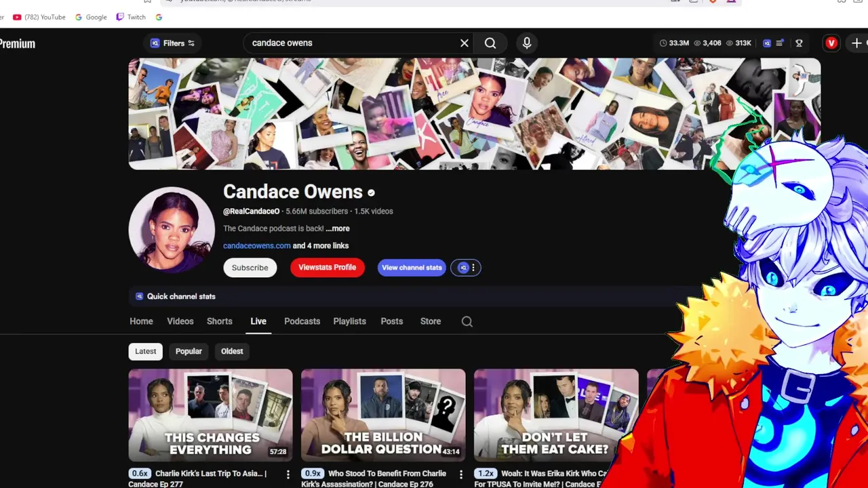The height and width of the screenshot is (488, 868).
Task: Go to the Podcasts tab
Action: [x=302, y=321]
